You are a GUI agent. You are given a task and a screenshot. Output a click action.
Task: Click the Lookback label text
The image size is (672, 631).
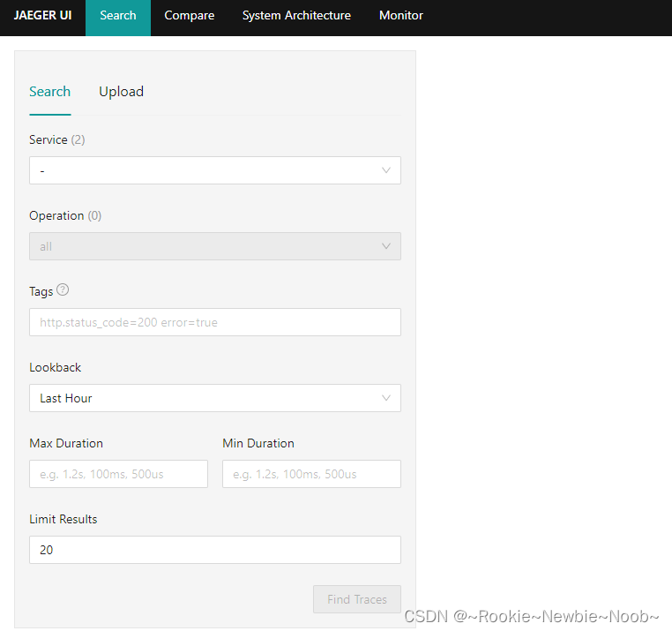pos(55,368)
